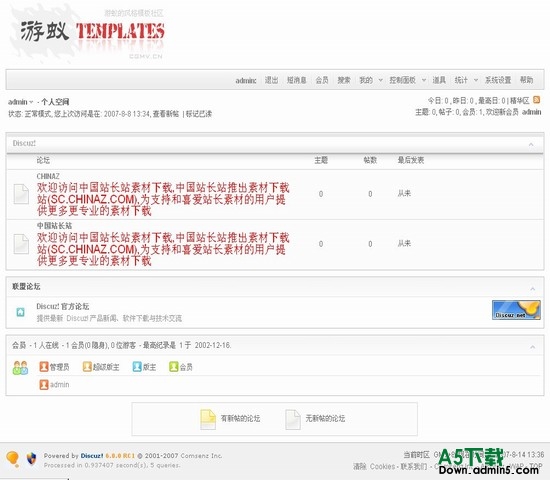This screenshot has width=550, height=480.
Task: Click the 版主 legend icon
Action: 137,367
